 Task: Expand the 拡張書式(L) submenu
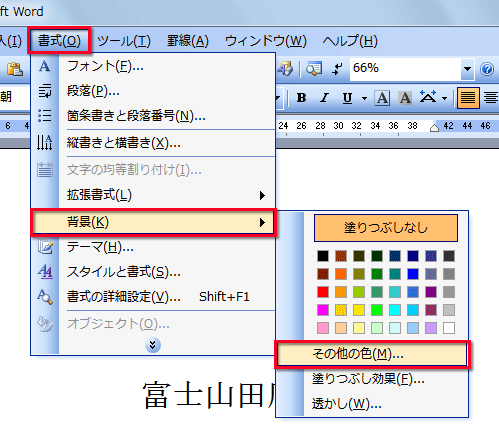tap(153, 195)
